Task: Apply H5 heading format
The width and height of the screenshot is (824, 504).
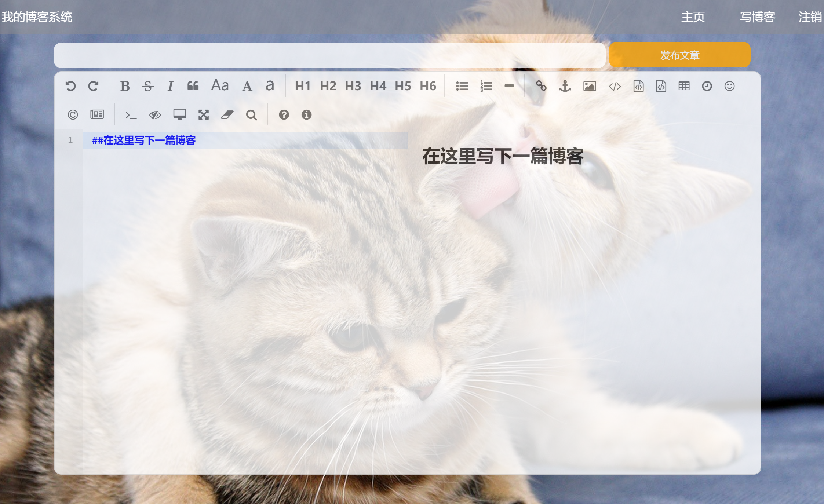Action: [402, 86]
